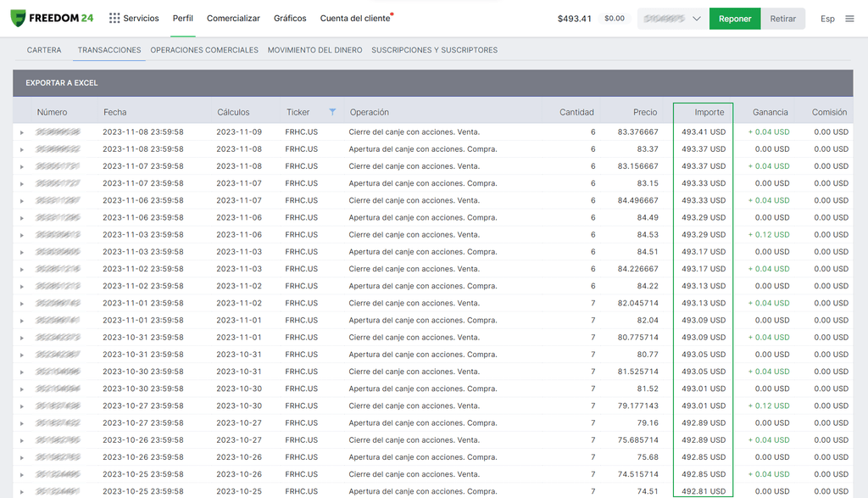This screenshot has height=498, width=868.
Task: Open the Gráficos menu
Action: pos(290,17)
